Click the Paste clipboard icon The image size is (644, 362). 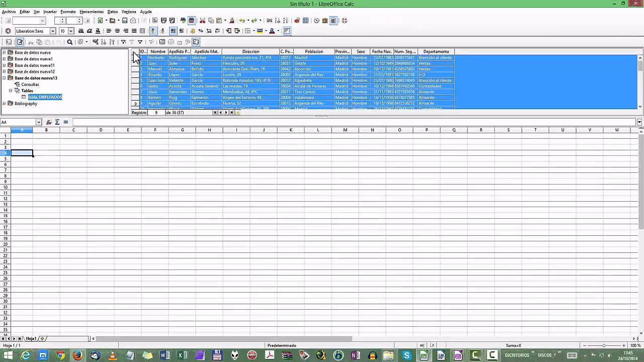219,21
